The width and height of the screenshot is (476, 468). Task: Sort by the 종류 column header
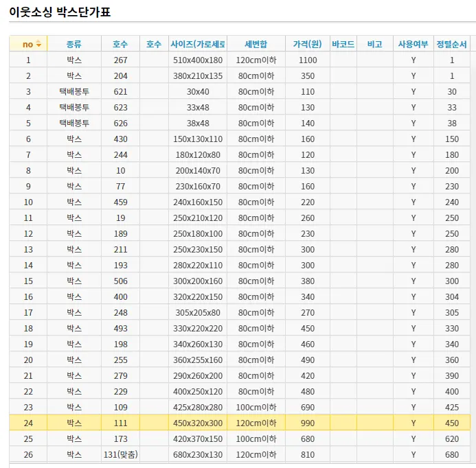tap(74, 45)
